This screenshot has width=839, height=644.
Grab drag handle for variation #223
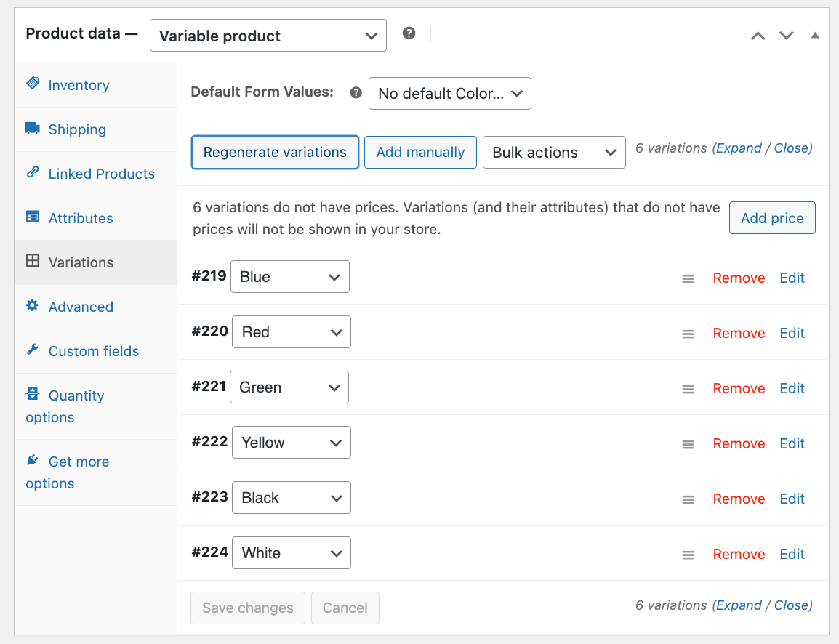(688, 499)
